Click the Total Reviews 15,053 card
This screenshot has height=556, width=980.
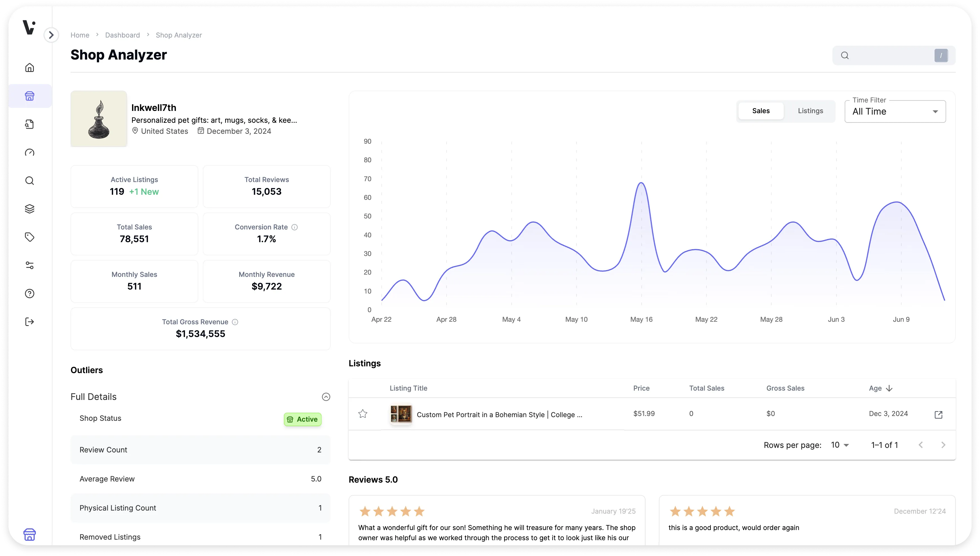267,186
